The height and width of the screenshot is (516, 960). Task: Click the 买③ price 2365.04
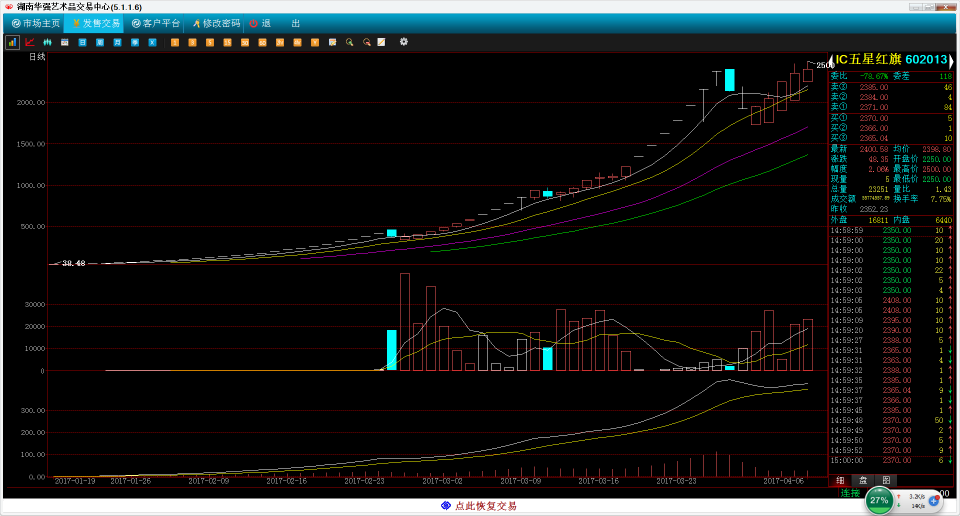click(x=874, y=138)
